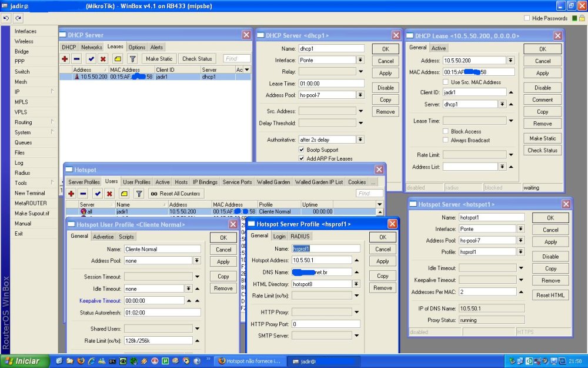This screenshot has width=588, height=368.
Task: Toggle Always Broadcast checkbox
Action: (x=446, y=140)
